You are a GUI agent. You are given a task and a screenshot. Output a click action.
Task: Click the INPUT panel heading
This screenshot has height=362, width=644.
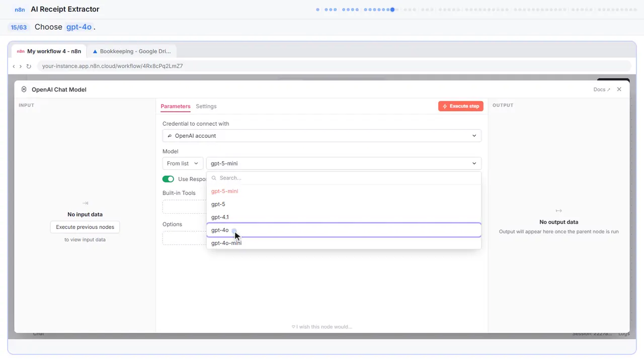click(x=26, y=105)
